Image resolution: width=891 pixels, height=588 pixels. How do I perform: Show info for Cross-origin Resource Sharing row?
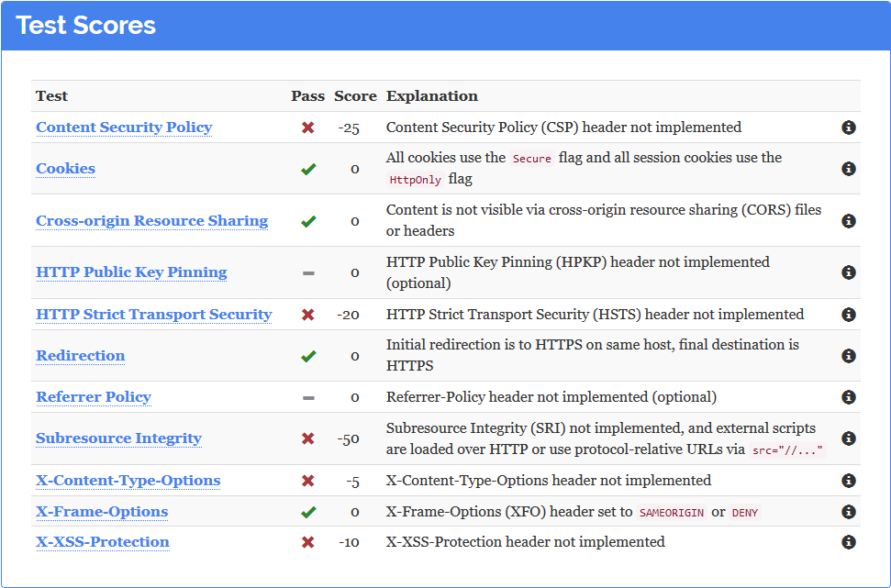(849, 221)
